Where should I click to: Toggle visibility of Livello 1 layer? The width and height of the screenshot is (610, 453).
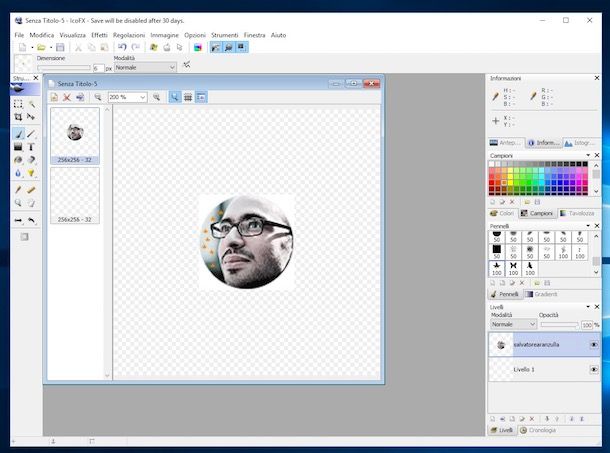[594, 370]
